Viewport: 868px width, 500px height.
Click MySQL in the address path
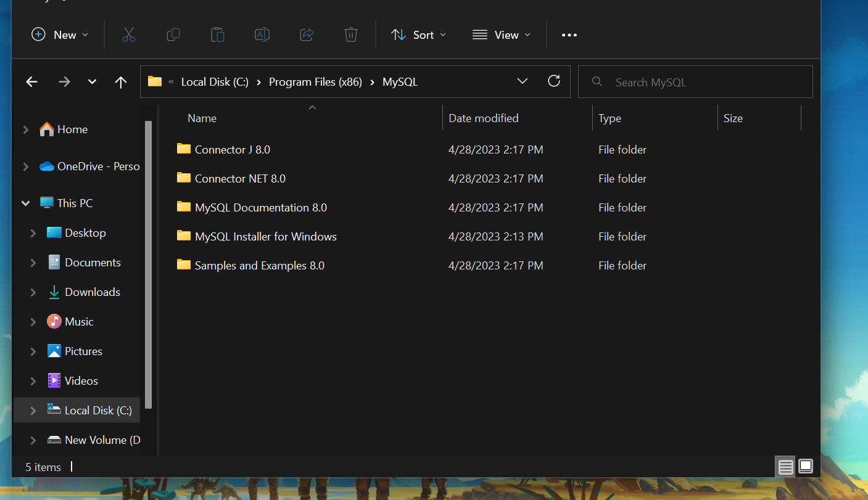pos(400,82)
